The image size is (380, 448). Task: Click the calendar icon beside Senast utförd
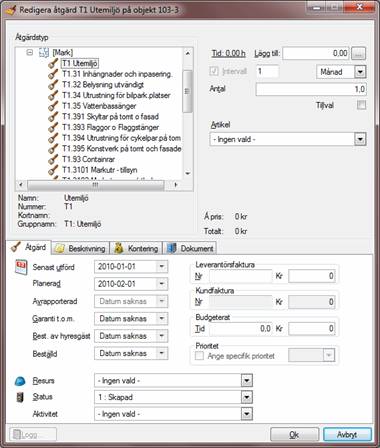[21, 267]
